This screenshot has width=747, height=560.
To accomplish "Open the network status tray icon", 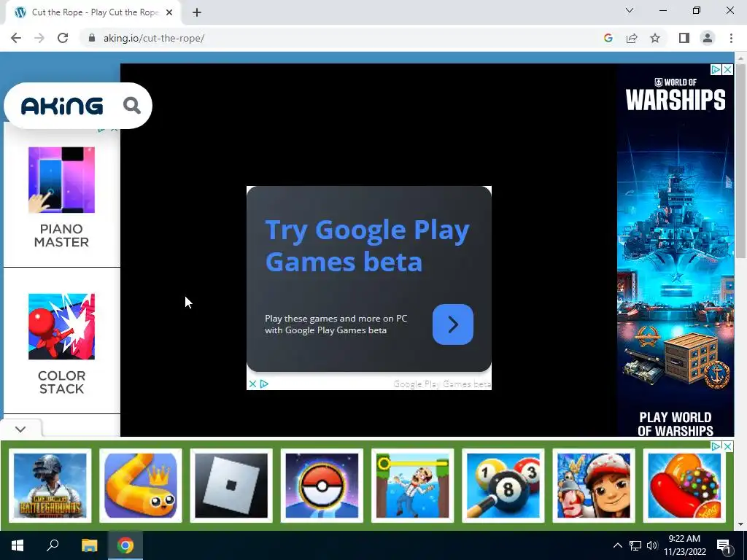I will [635, 545].
